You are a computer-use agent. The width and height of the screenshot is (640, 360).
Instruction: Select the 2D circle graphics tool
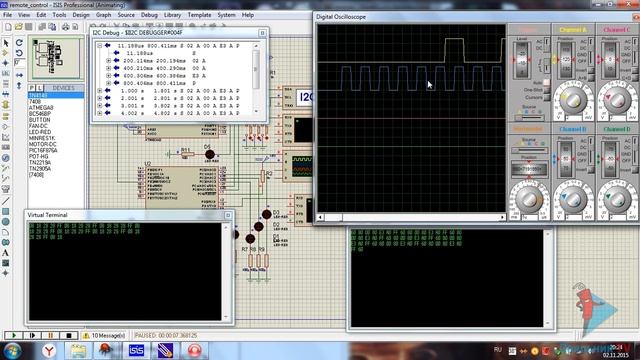[x=6, y=222]
